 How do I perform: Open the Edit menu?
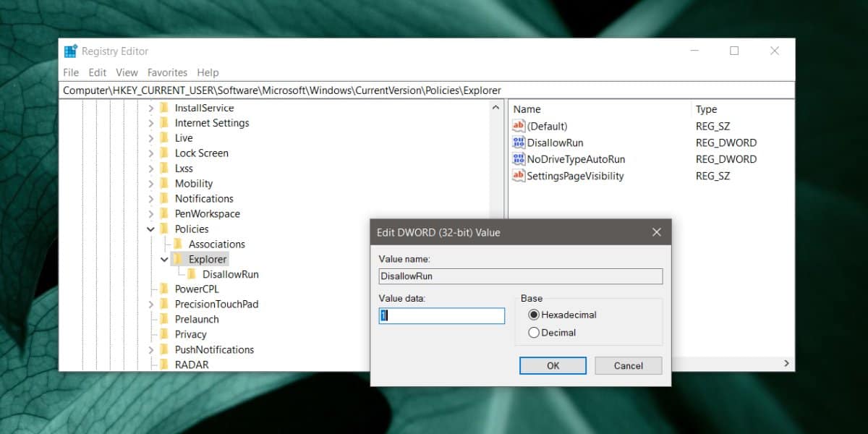[97, 72]
